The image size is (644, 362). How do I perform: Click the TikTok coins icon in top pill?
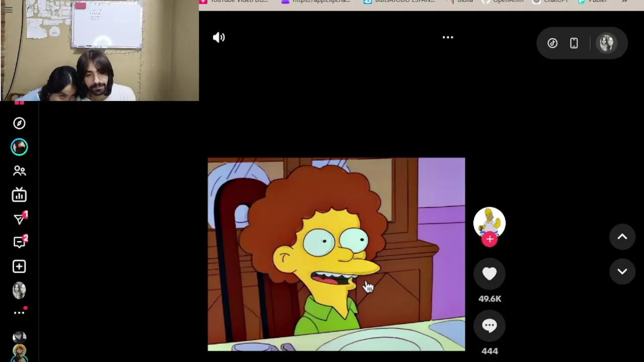pos(552,43)
